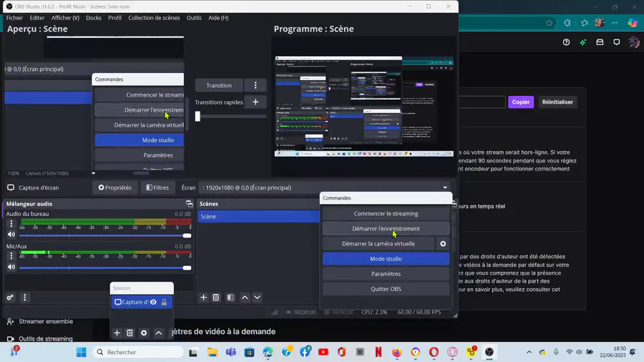Open Transition three-dot options
Viewport: 644px width, 362px height.
(x=255, y=85)
